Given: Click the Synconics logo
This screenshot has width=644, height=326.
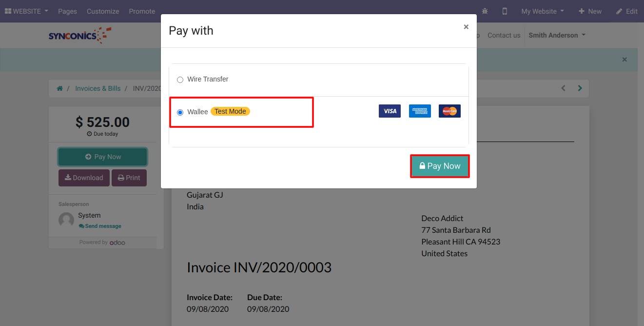Looking at the screenshot, I should tap(80, 36).
